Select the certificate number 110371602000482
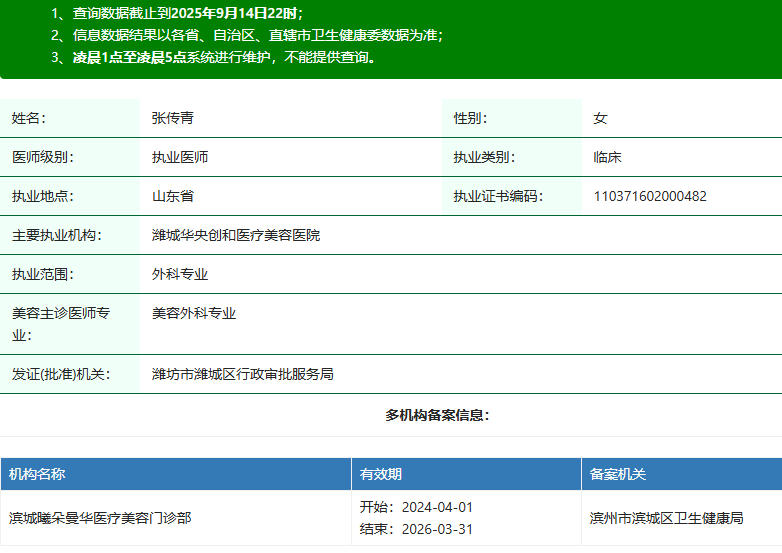Screen dimensions: 782x553 (650, 196)
